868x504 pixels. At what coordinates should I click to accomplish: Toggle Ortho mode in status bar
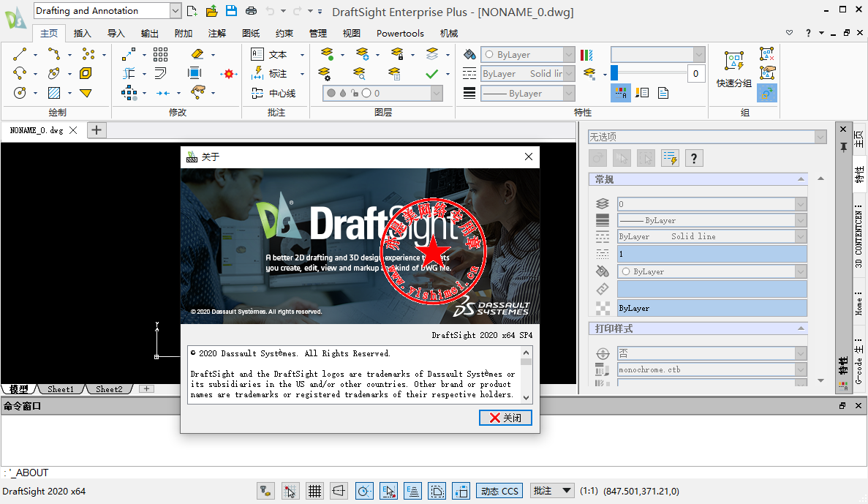(339, 491)
